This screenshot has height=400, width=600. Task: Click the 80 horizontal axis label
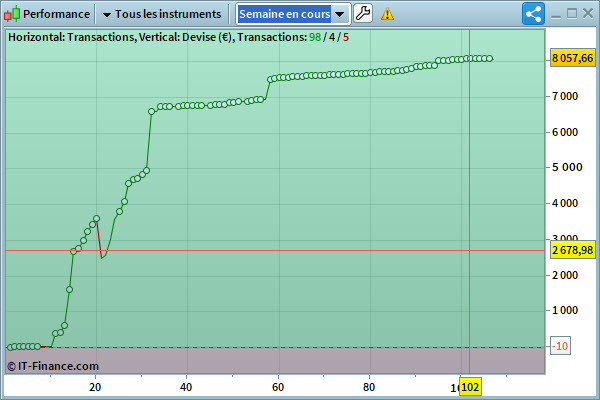369,387
